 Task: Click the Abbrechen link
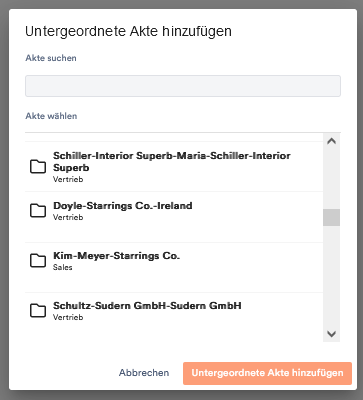click(144, 373)
